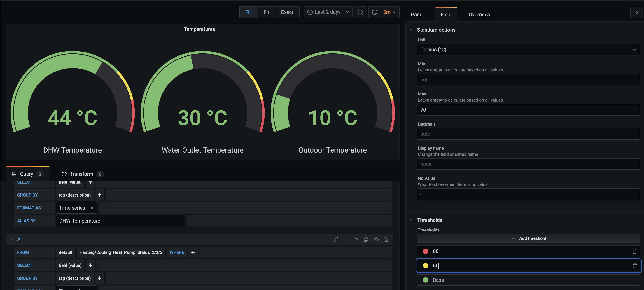Open the Overrides tab
644x290 pixels.
pos(479,14)
